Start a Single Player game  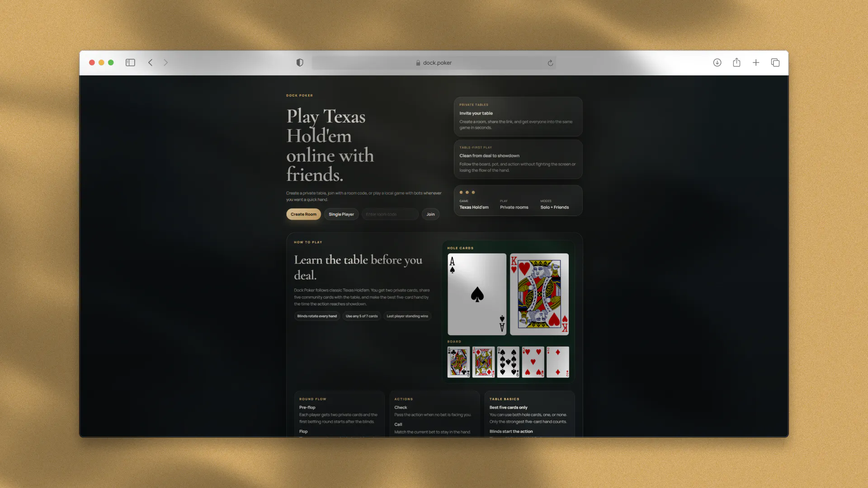(x=341, y=214)
